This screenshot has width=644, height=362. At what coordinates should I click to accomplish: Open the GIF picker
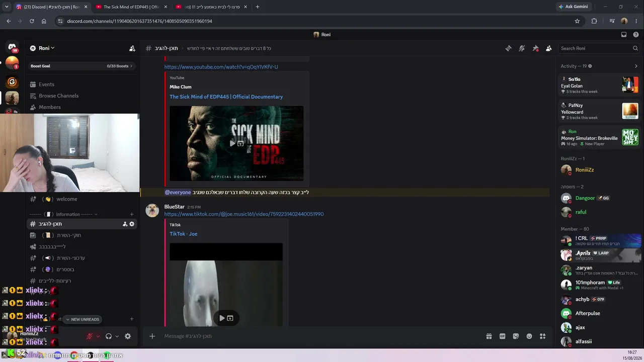click(x=502, y=336)
